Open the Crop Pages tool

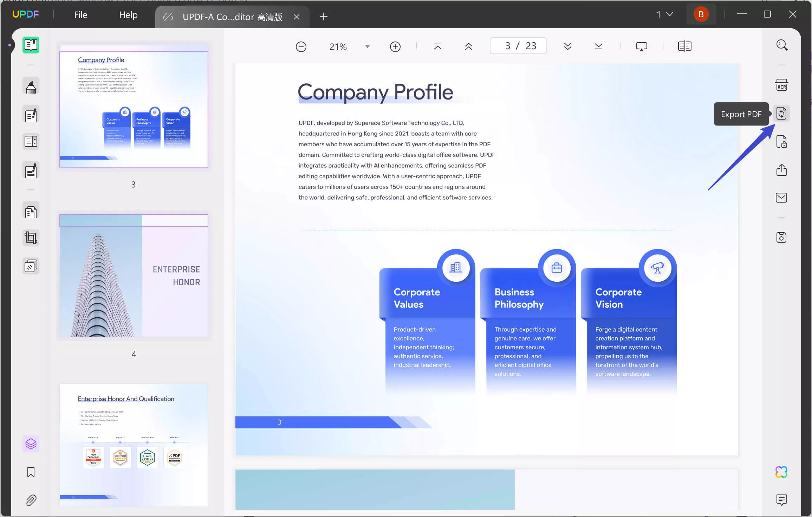pos(31,237)
